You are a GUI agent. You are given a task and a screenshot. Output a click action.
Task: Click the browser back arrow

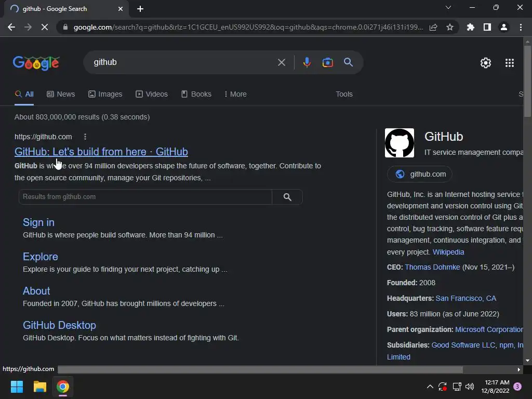[x=11, y=27]
